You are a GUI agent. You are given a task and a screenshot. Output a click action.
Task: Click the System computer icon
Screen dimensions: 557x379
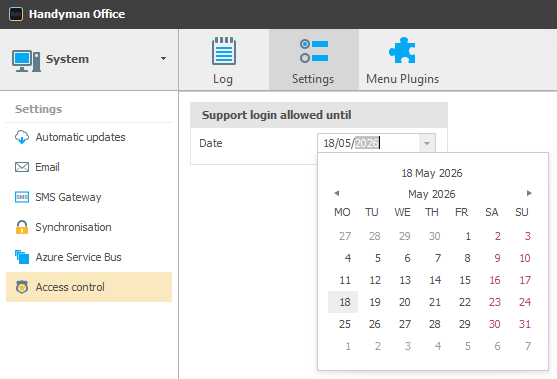point(26,61)
